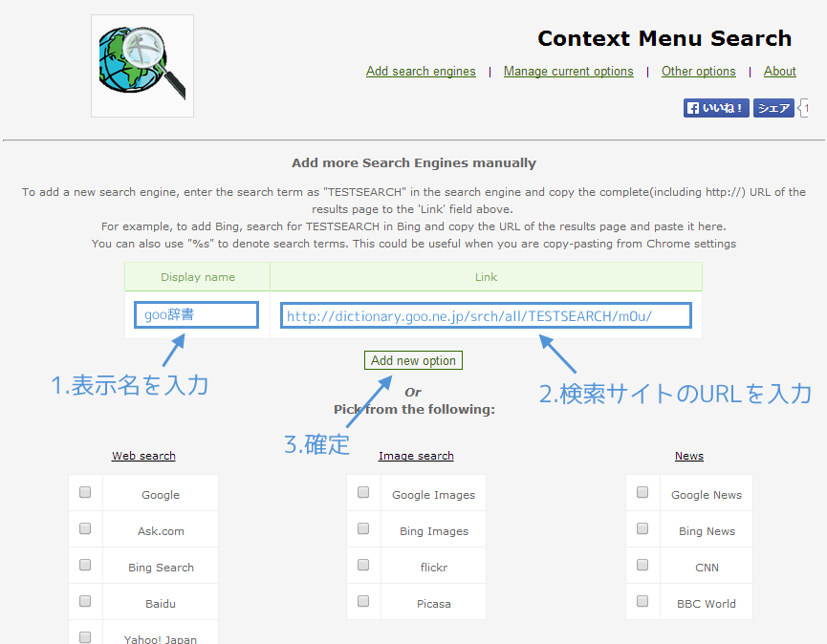Enable the Bing Images checkbox
The image size is (827, 644).
(363, 528)
